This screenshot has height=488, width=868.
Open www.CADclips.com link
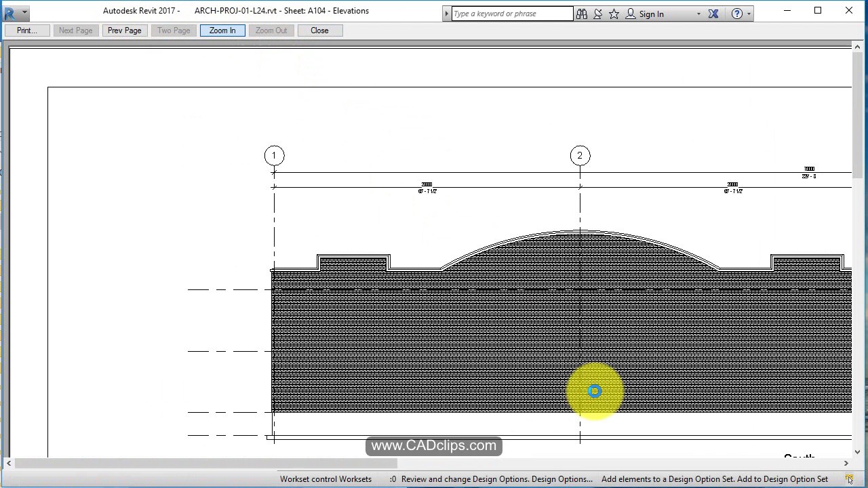tap(433, 445)
